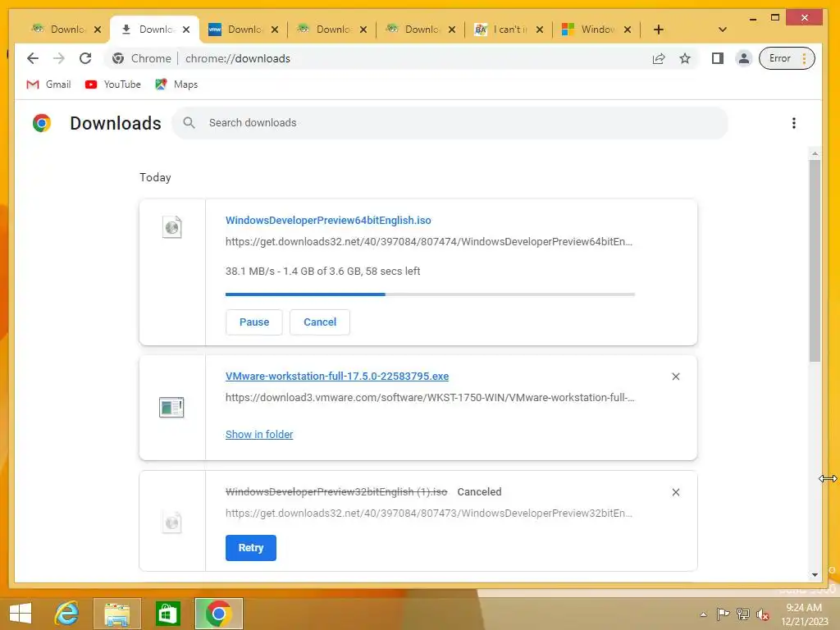The height and width of the screenshot is (630, 840).
Task: Pause the 64bit ISO download
Action: [x=254, y=322]
